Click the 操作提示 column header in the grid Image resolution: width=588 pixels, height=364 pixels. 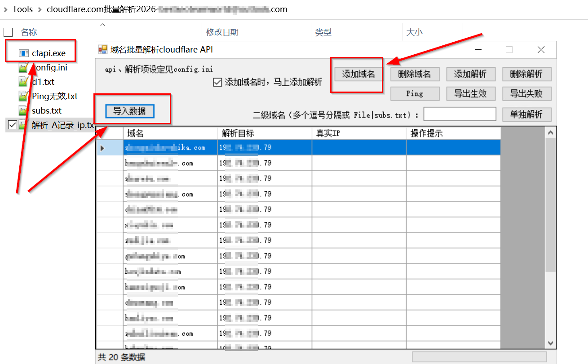453,133
